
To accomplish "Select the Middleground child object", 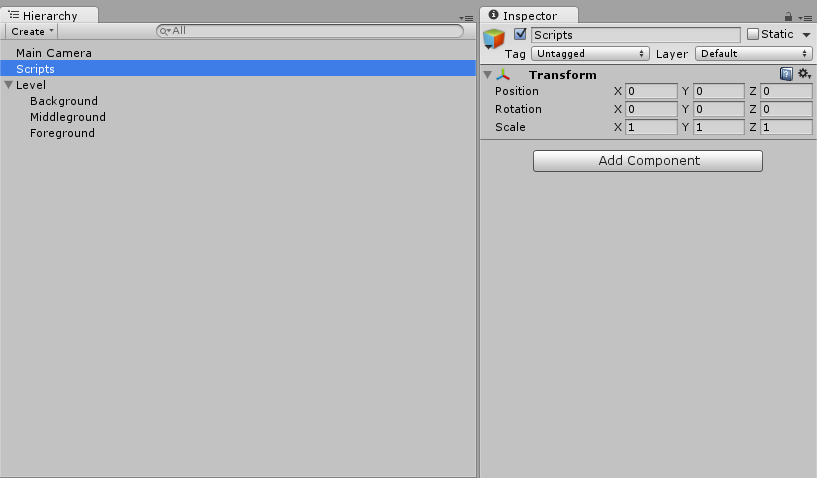I will pos(68,117).
